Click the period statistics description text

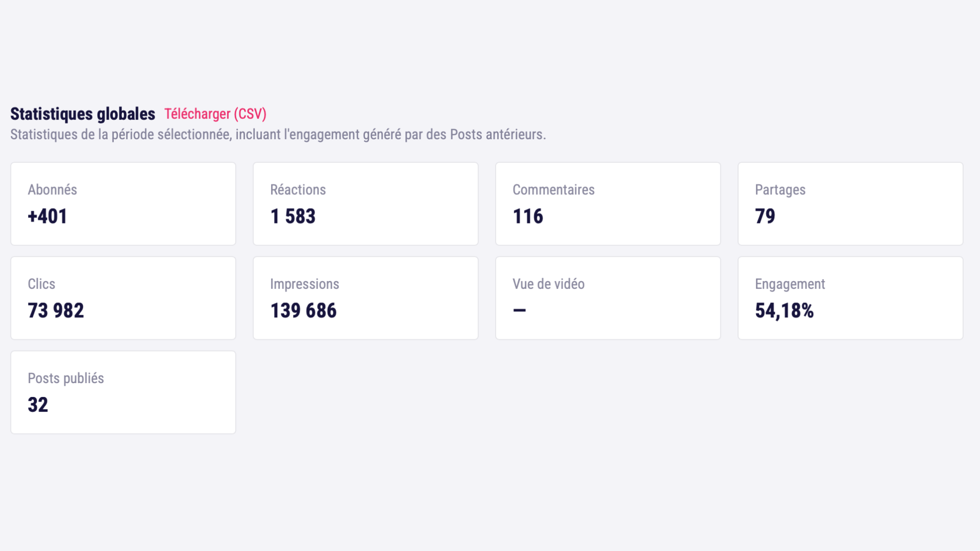pos(278,135)
